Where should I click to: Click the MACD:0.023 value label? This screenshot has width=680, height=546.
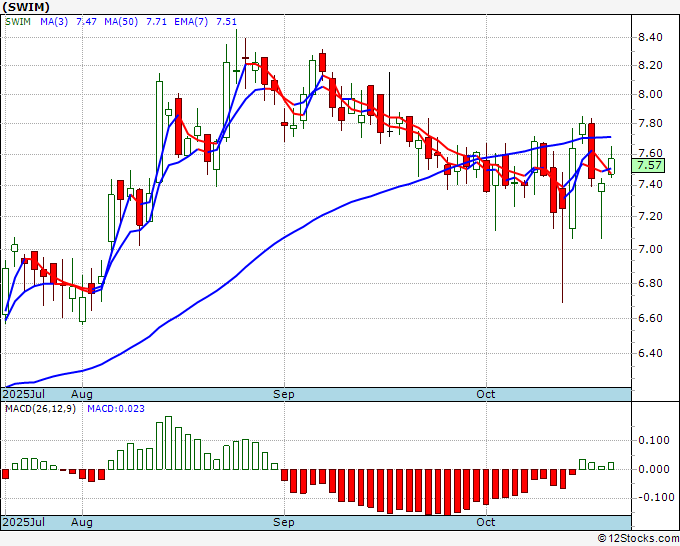click(x=116, y=409)
